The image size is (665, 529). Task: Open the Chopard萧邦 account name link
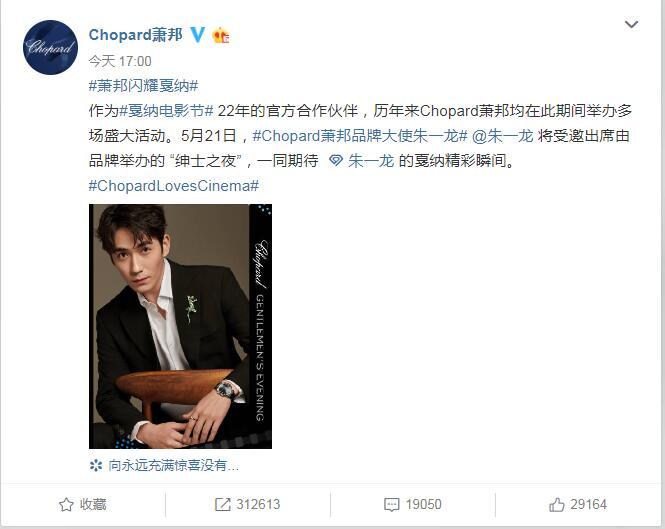136,35
